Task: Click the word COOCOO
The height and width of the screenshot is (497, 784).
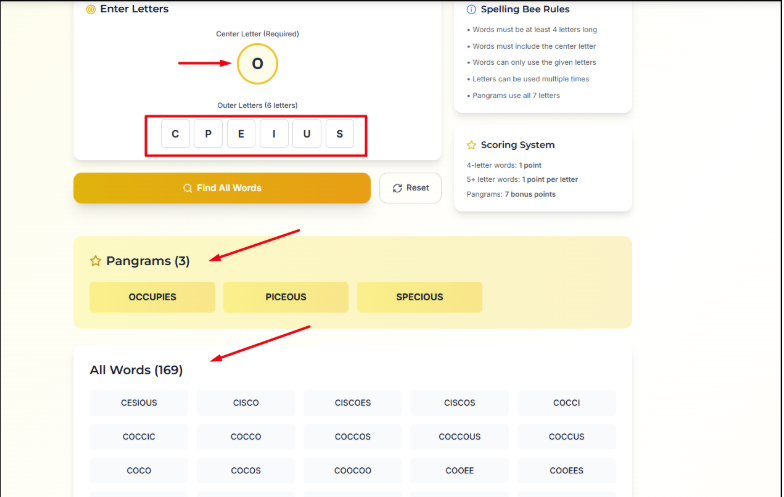Action: (x=352, y=470)
